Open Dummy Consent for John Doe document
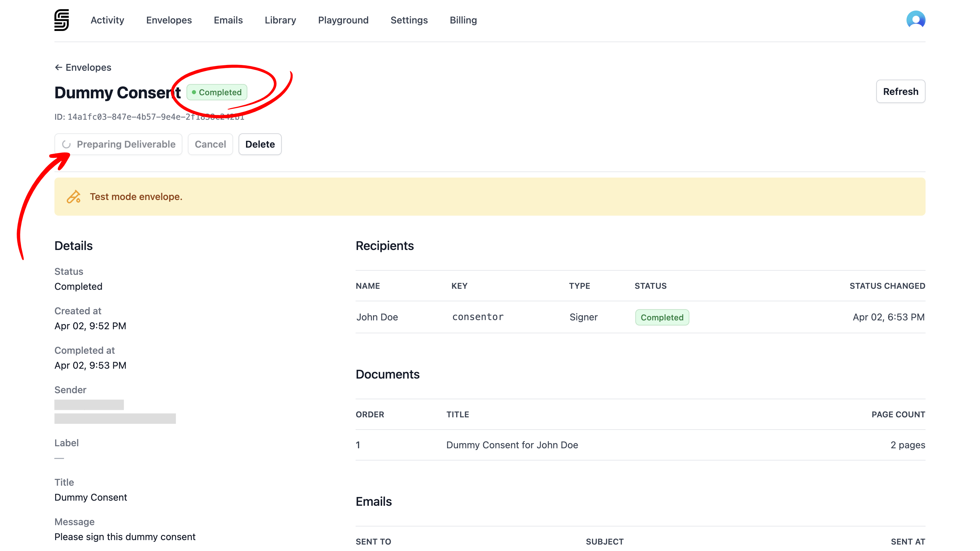This screenshot has width=980, height=551. click(512, 445)
